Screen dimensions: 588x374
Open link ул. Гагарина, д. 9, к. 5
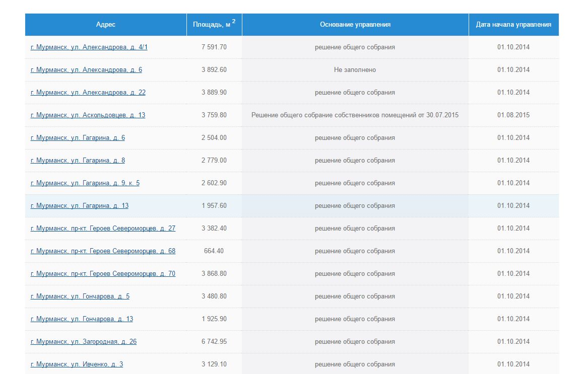[x=85, y=183]
